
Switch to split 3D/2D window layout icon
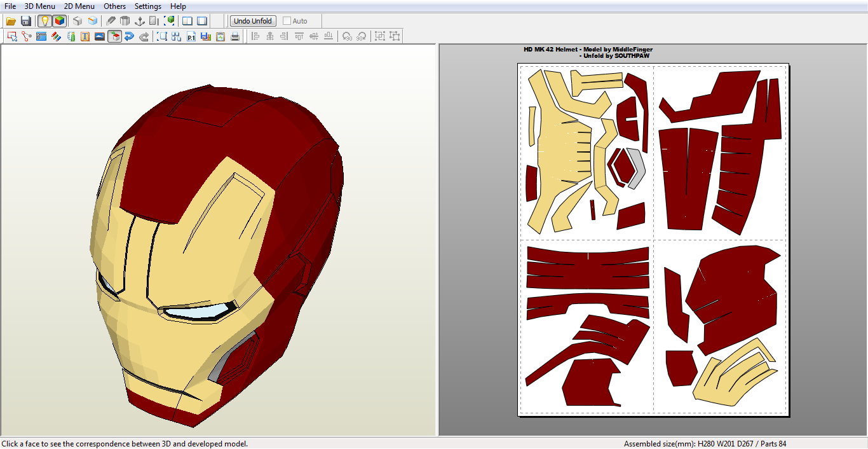[x=187, y=21]
